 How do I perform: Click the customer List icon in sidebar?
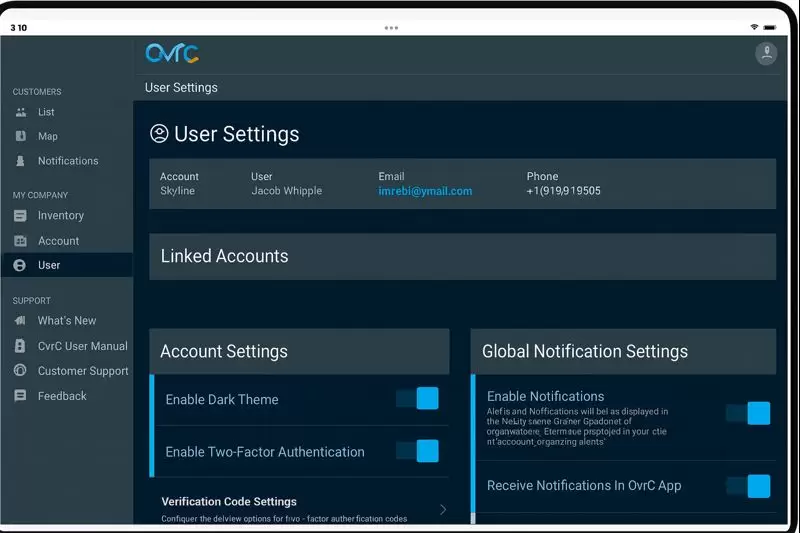(x=21, y=112)
